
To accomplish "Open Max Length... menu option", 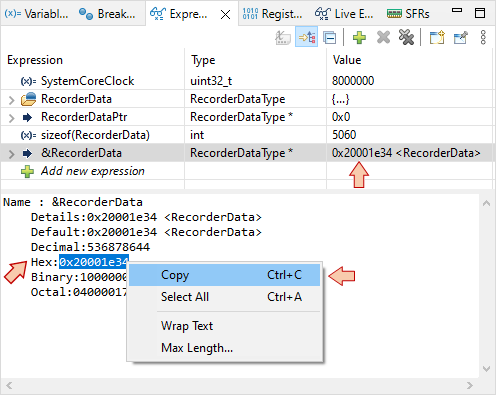I will pyautogui.click(x=224, y=348).
